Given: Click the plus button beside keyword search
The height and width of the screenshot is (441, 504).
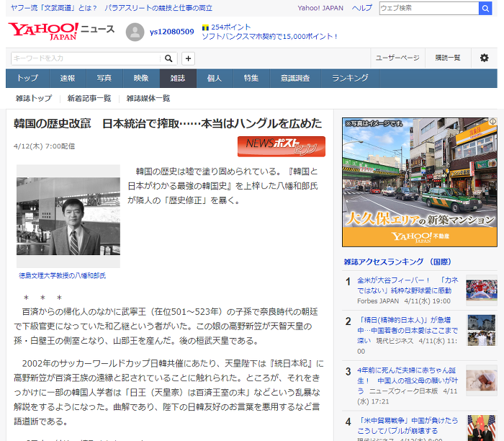Looking at the screenshot, I should [189, 58].
